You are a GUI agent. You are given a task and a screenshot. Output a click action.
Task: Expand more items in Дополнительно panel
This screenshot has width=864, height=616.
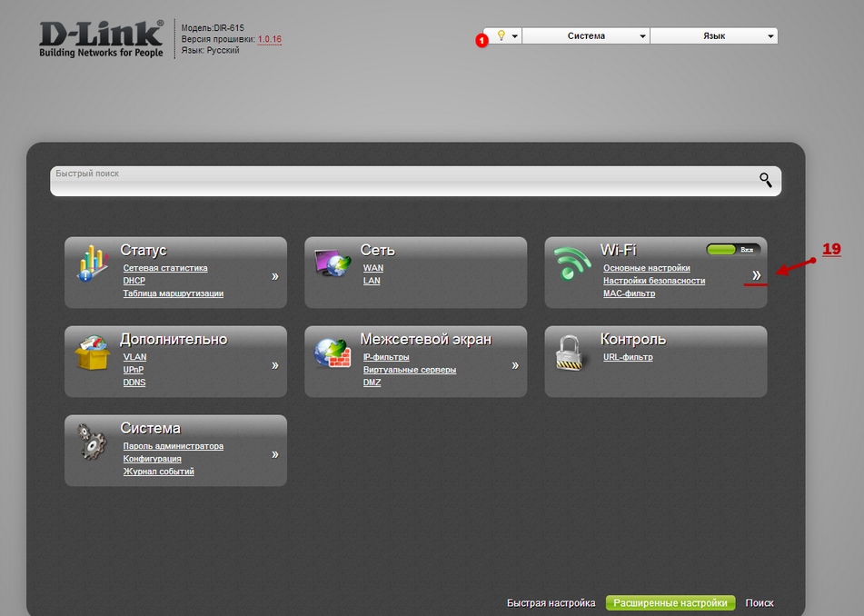tap(275, 366)
